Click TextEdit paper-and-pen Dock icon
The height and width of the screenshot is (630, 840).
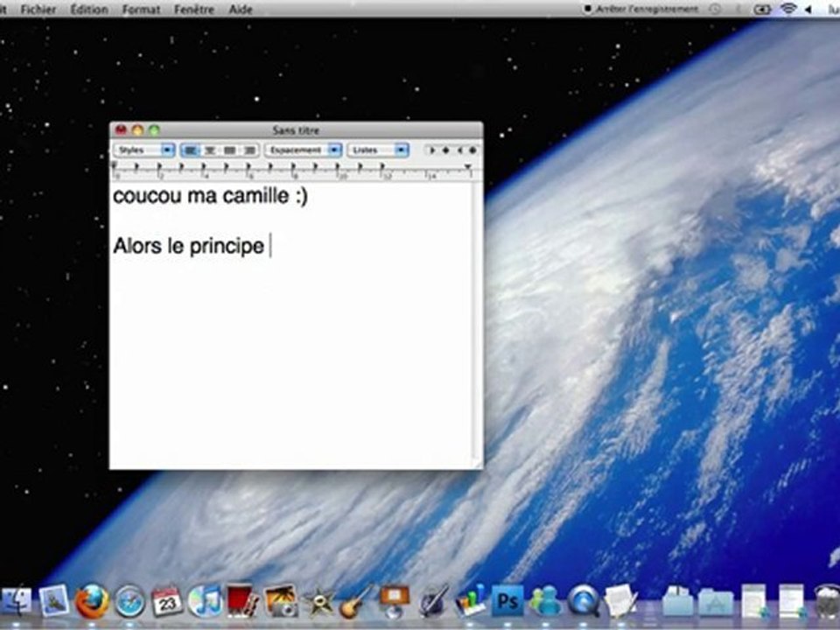pos(620,601)
